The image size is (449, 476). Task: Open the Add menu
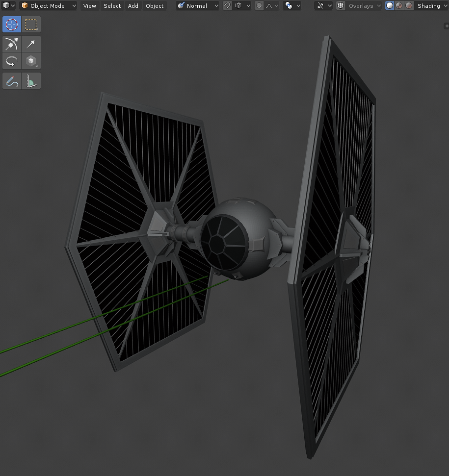[x=133, y=5]
